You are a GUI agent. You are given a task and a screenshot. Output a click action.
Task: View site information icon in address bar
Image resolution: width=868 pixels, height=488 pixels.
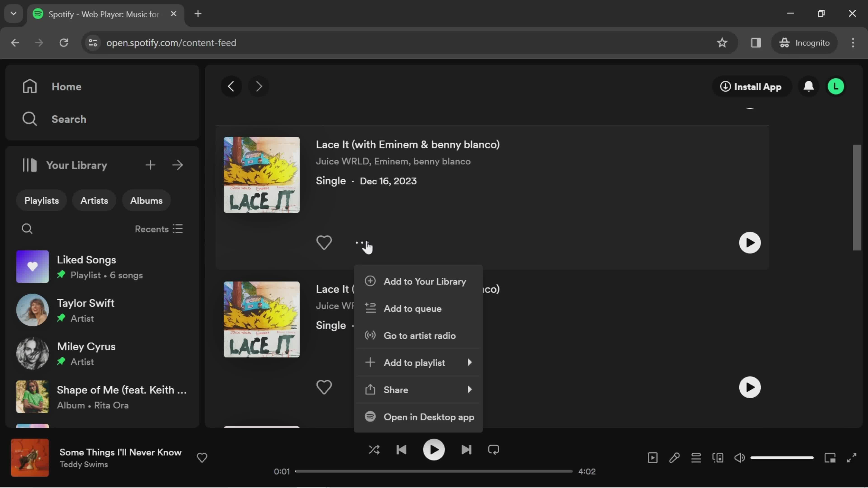[x=93, y=43]
